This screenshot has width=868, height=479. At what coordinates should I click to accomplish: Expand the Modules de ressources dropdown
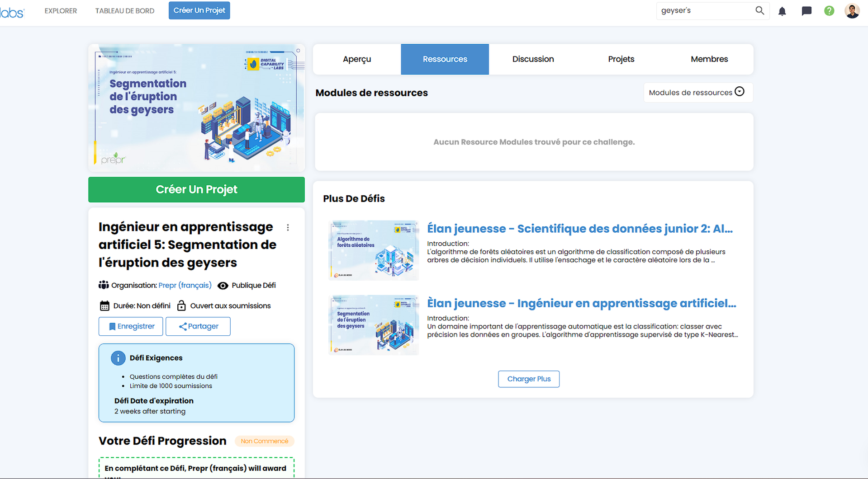(x=697, y=92)
